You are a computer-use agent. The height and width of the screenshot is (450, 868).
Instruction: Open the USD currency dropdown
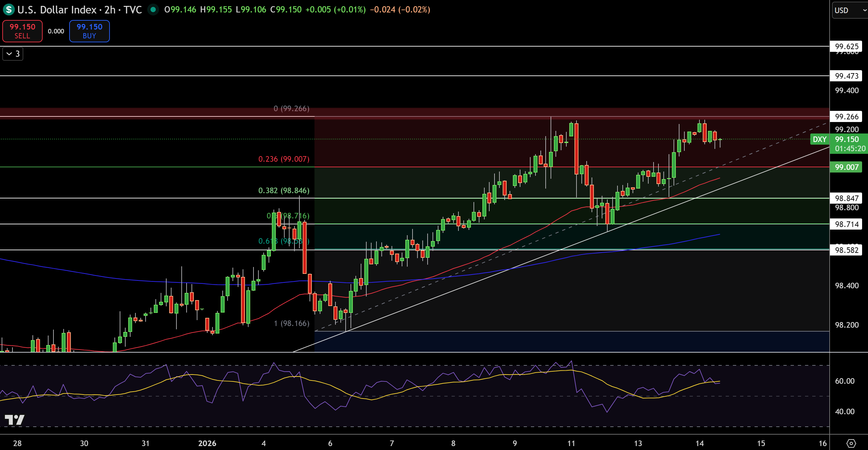(x=842, y=10)
